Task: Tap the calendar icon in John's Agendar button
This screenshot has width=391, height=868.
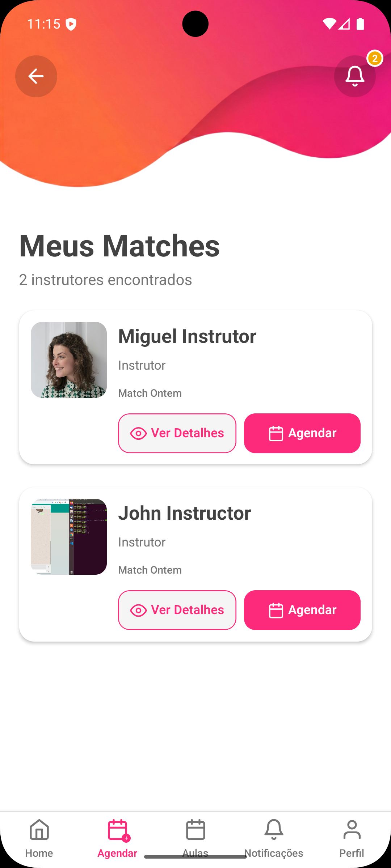Action: [x=276, y=610]
